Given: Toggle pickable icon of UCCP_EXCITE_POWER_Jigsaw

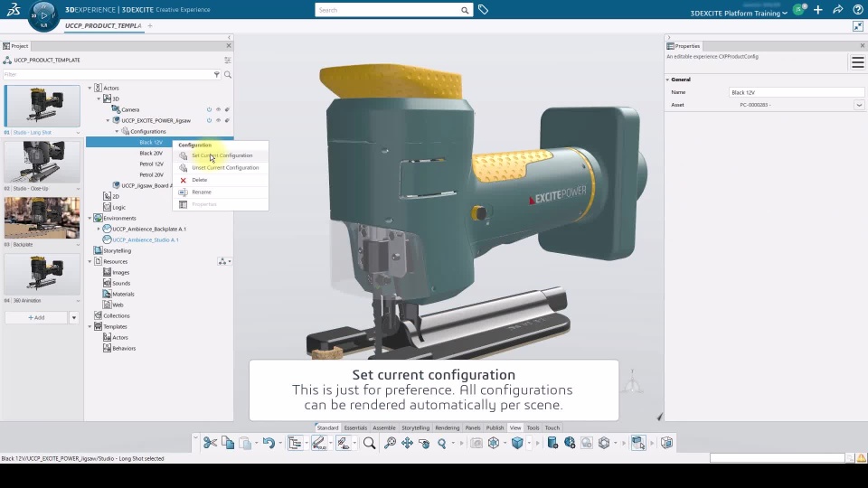Looking at the screenshot, I should (227, 120).
